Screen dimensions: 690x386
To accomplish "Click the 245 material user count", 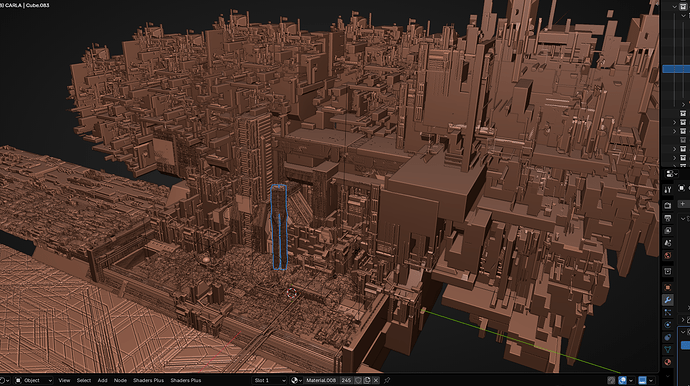I will 346,380.
